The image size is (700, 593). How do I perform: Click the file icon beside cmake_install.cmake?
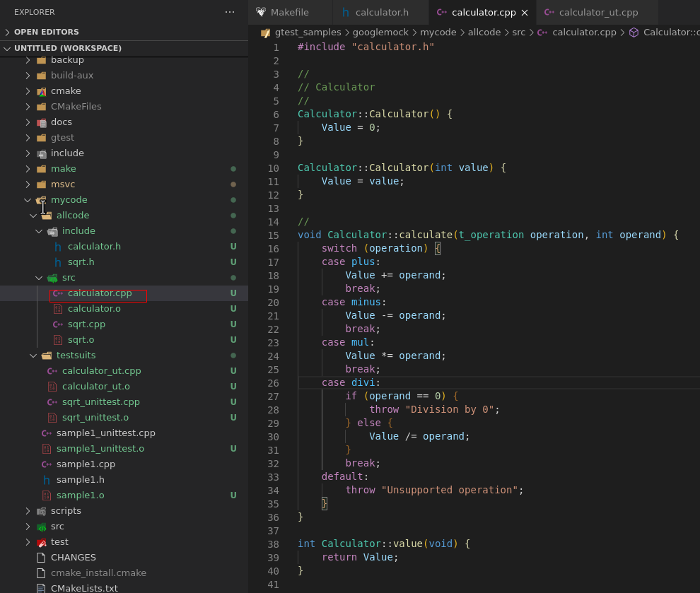coord(41,573)
